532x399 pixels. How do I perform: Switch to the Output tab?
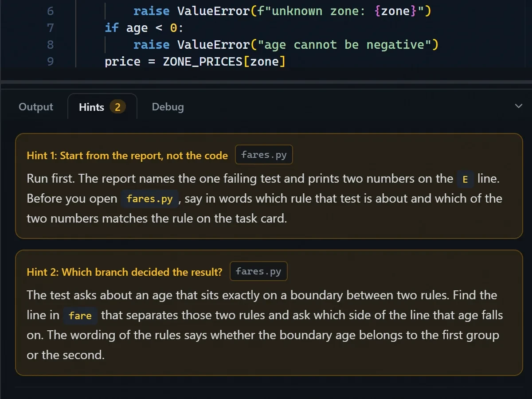36,107
